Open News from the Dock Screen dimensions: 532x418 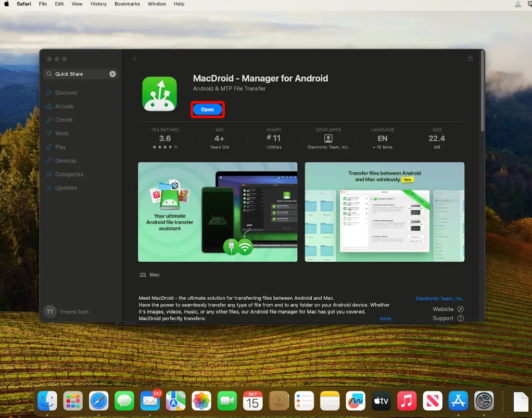click(433, 401)
